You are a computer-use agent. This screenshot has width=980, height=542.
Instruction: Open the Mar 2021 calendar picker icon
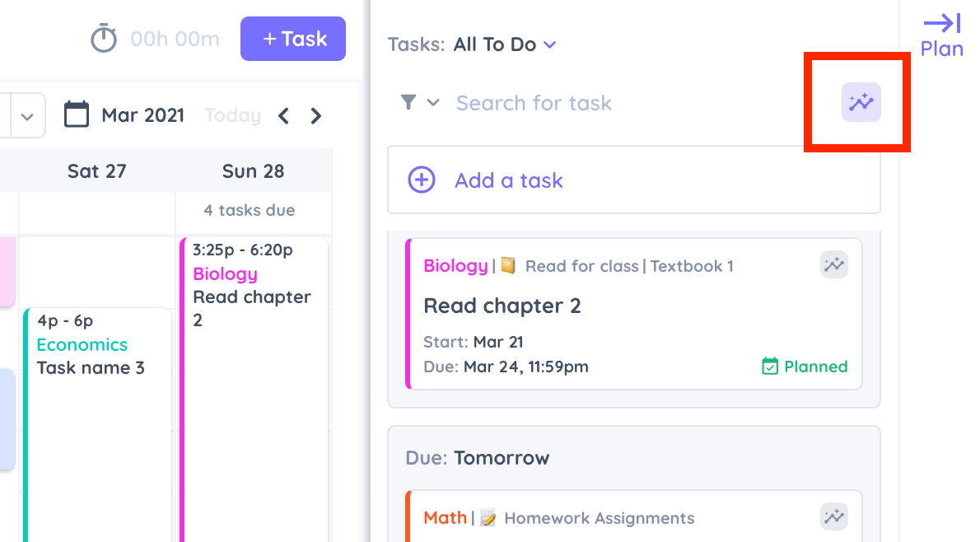pyautogui.click(x=77, y=114)
